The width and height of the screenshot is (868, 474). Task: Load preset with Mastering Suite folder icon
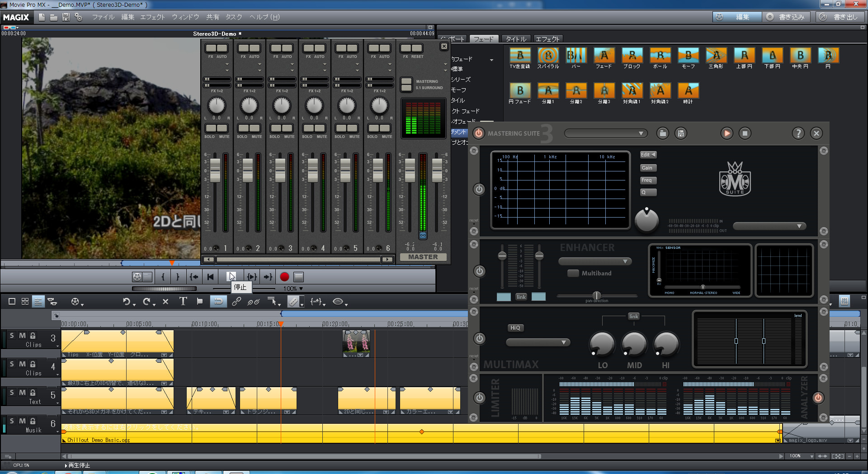(663, 133)
